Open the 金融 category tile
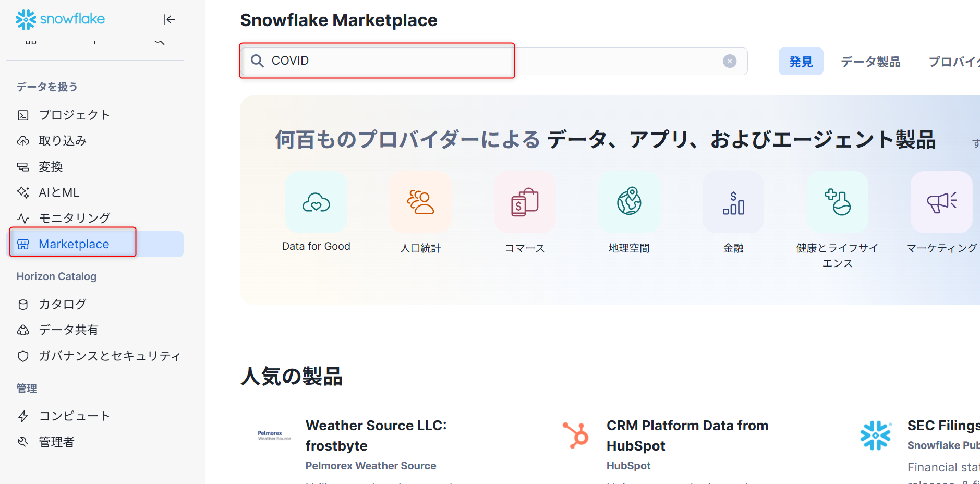 coord(733,202)
